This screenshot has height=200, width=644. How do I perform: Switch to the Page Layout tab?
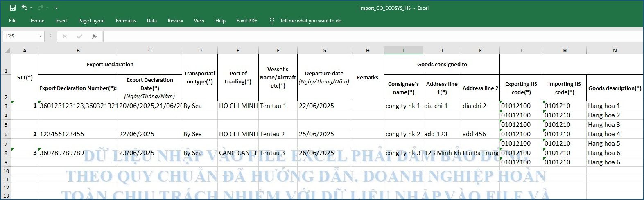(91, 21)
